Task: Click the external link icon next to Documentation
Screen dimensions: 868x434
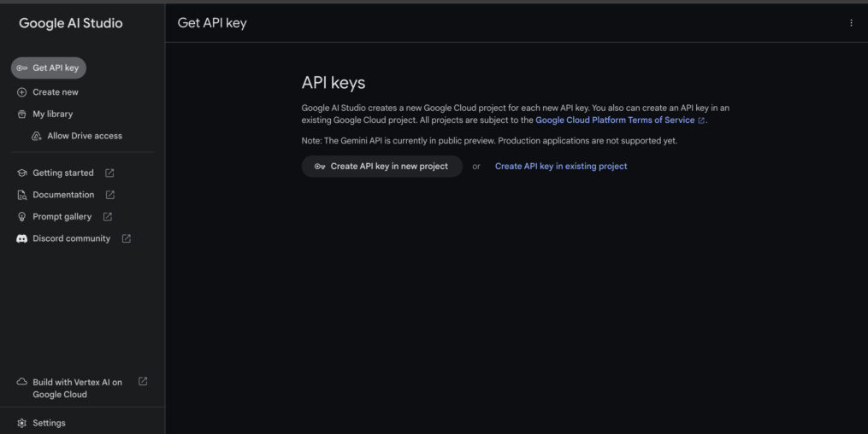Action: click(x=110, y=195)
